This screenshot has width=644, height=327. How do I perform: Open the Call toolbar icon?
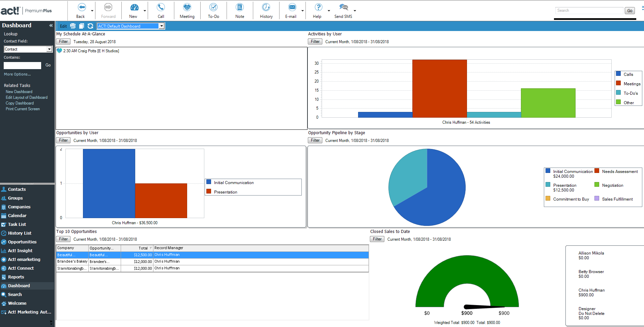pyautogui.click(x=161, y=7)
